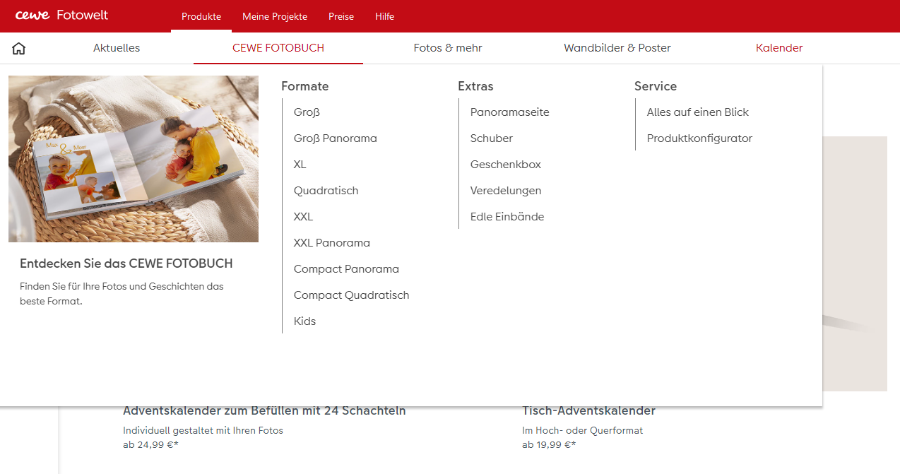Click the CEWE Fotowelt logo
This screenshot has width=900, height=474.
click(x=61, y=15)
